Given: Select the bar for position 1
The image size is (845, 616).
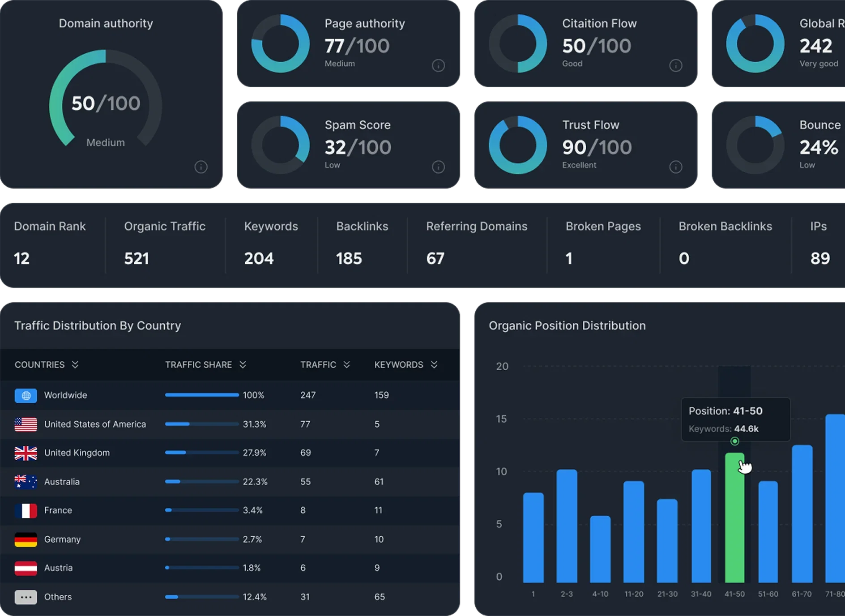Looking at the screenshot, I should [533, 538].
